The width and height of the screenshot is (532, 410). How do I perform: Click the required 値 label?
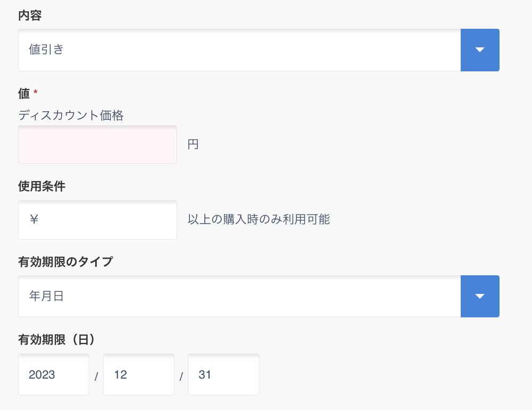24,94
